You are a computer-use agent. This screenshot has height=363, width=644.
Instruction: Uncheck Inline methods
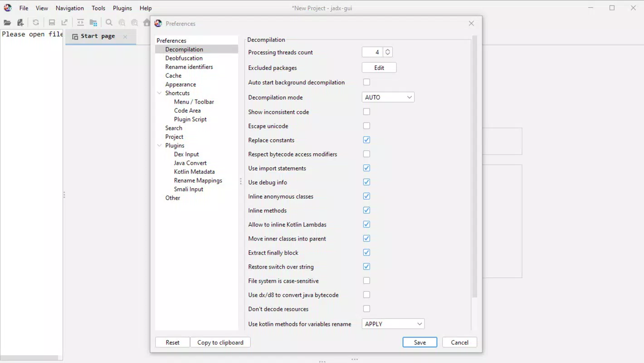[366, 210]
